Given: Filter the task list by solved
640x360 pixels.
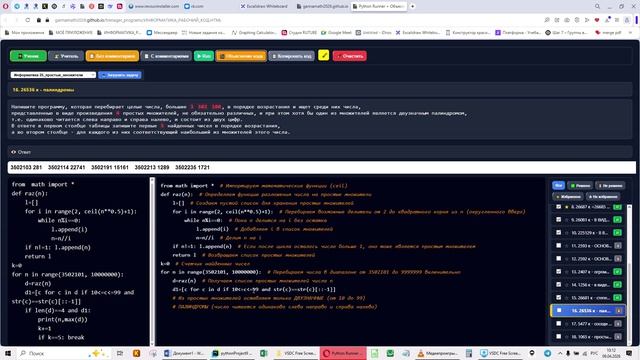Looking at the screenshot, I should (580, 185).
